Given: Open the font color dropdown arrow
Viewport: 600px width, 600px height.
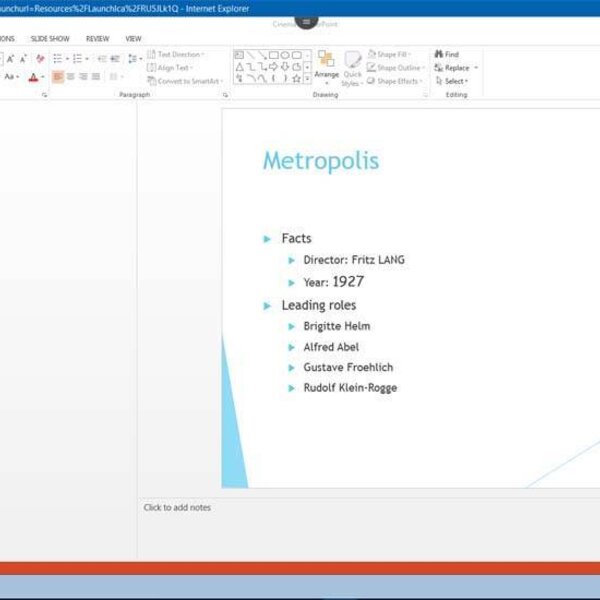Looking at the screenshot, I should (x=42, y=77).
